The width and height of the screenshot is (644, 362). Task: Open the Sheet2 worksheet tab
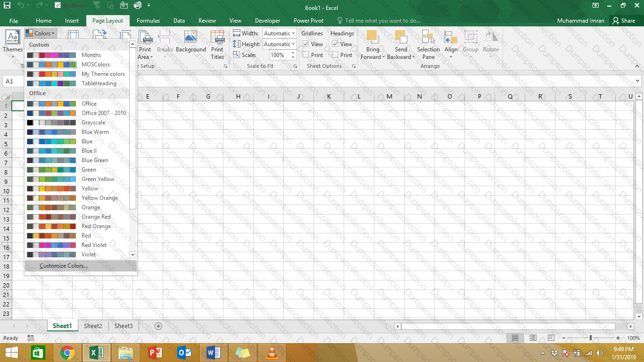coord(93,326)
